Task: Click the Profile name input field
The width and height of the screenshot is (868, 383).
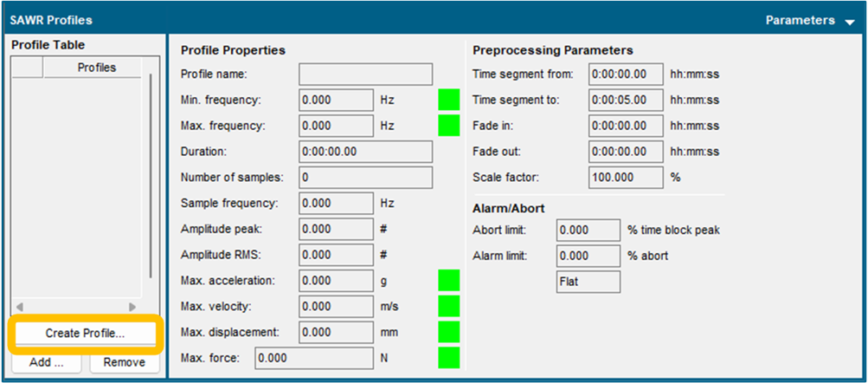Action: coord(365,75)
